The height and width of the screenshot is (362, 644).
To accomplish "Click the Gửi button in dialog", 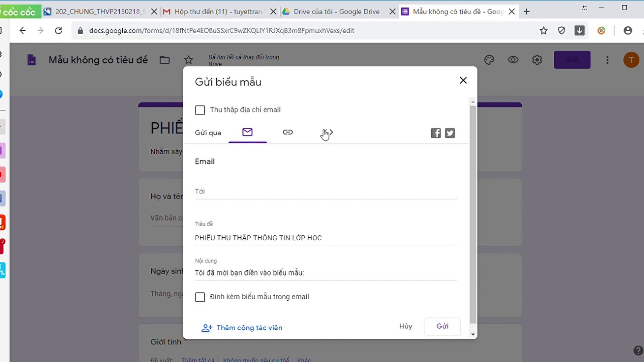I will (442, 326).
